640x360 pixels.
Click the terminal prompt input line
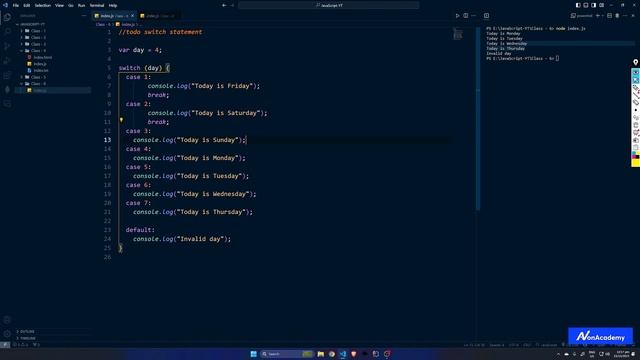pos(522,58)
